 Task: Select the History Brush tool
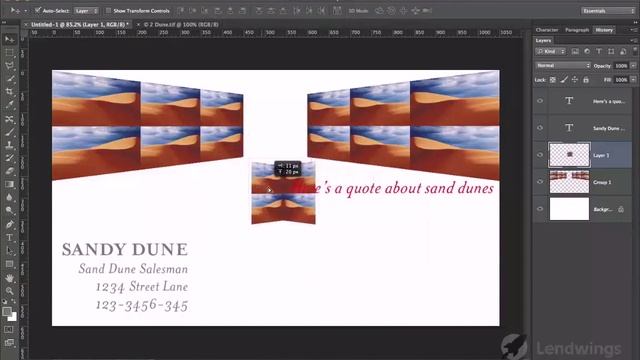9,158
